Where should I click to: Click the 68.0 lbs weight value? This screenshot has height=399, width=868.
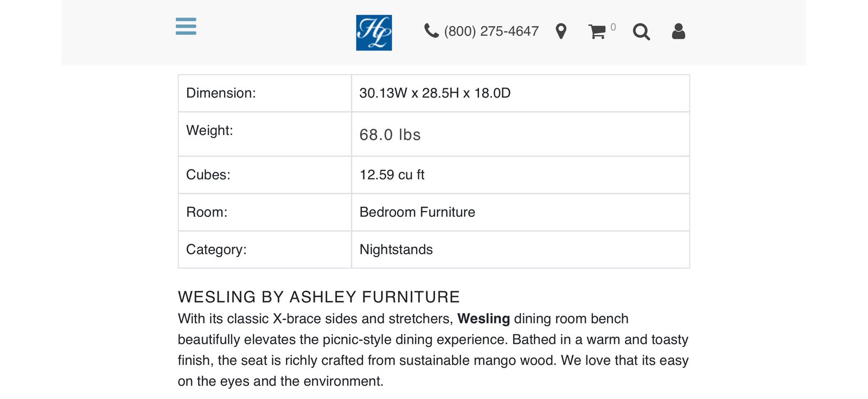[390, 134]
